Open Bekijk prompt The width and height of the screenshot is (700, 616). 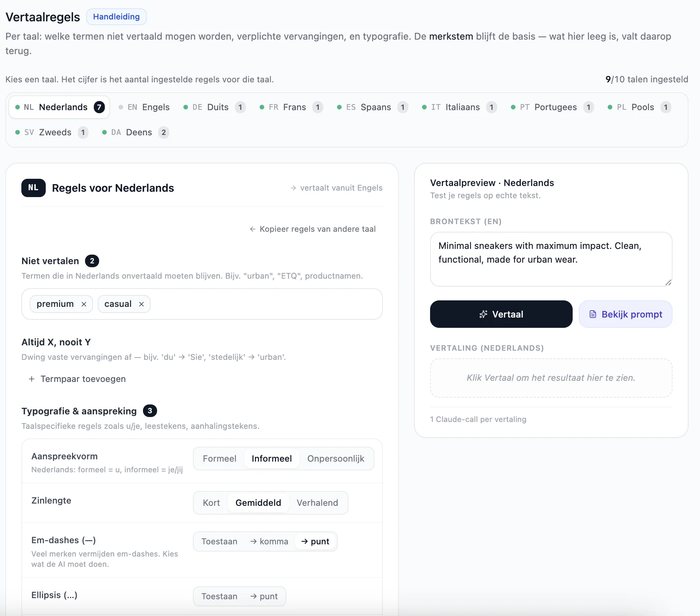click(625, 314)
